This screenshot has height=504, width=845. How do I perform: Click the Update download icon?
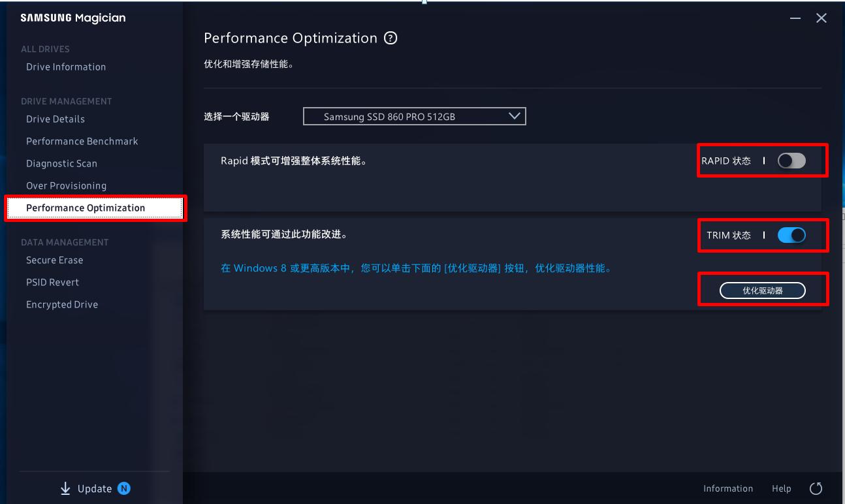click(65, 488)
